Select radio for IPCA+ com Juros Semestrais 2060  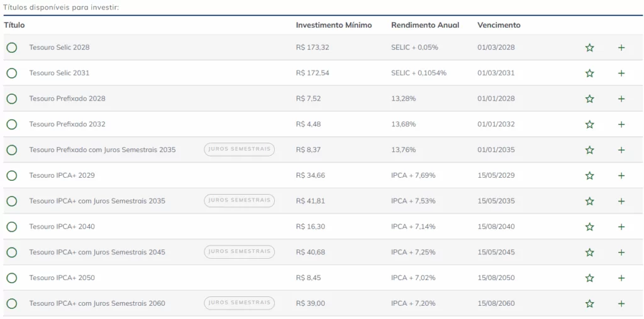[x=12, y=304]
